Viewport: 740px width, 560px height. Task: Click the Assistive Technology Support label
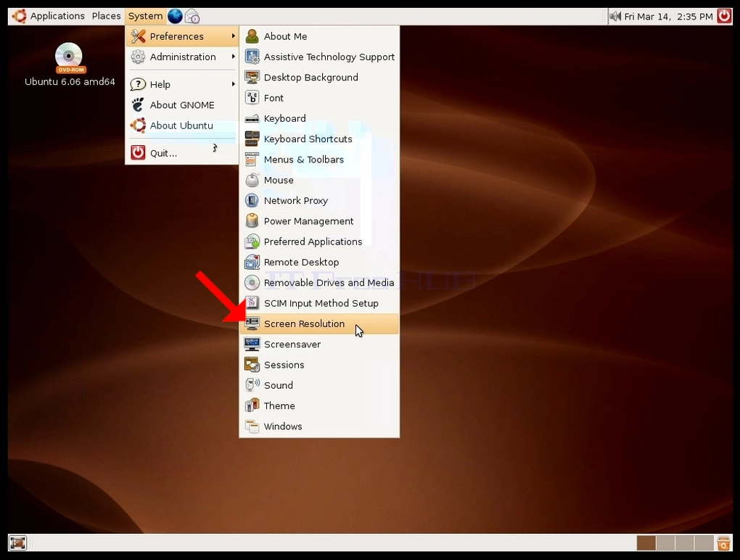[329, 57]
